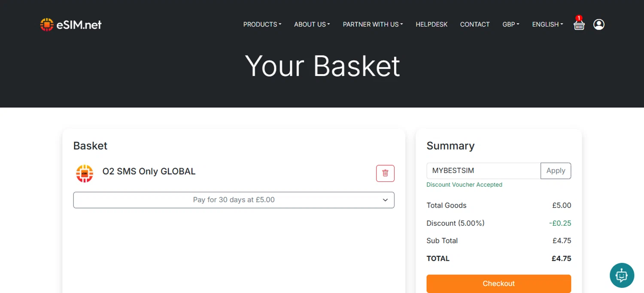The image size is (644, 293).
Task: Click the bold TOTAL label
Action: point(438,259)
